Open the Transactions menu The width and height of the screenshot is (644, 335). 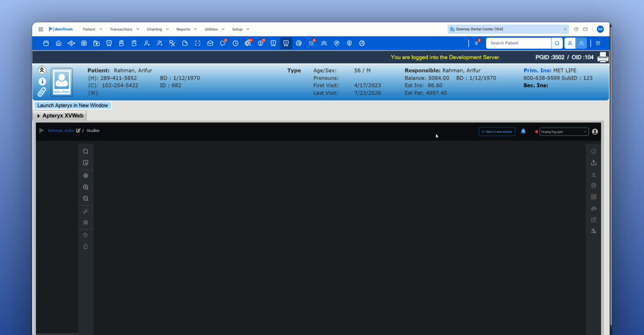click(x=124, y=29)
